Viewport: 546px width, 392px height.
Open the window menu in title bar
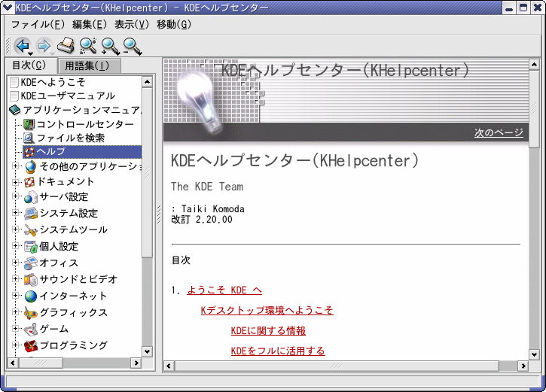8,8
